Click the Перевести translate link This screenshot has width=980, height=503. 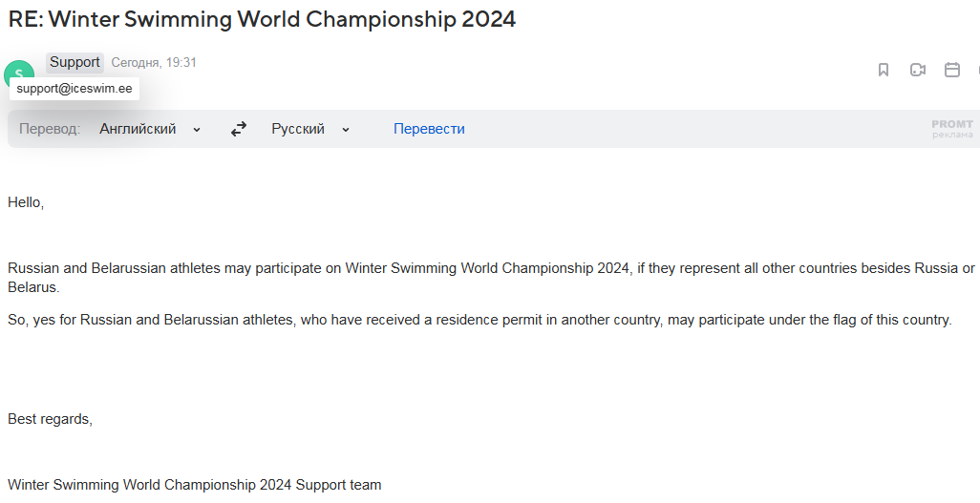[429, 130]
